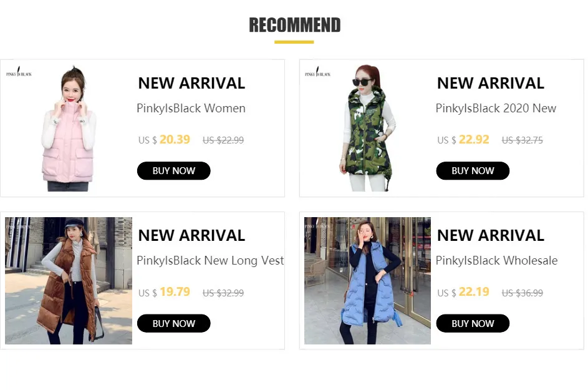Buy the PinkyIsBlack New Long Vest

click(173, 323)
